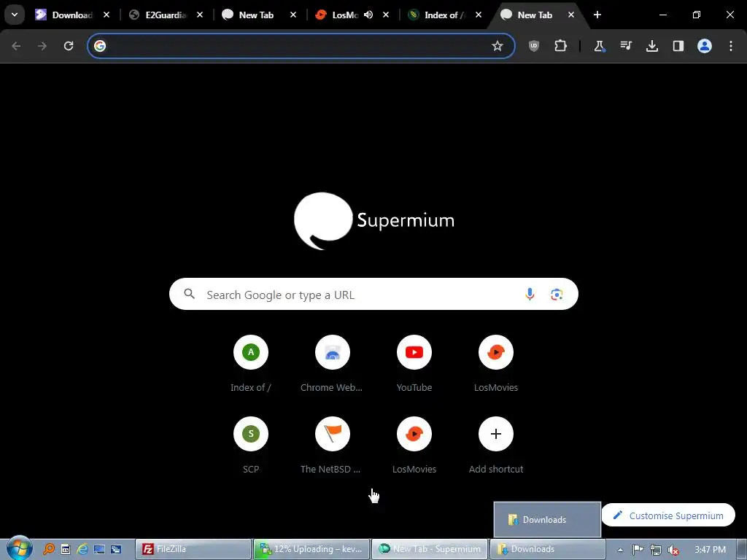
Task: Click the 3:47 PM clock
Action: click(710, 550)
